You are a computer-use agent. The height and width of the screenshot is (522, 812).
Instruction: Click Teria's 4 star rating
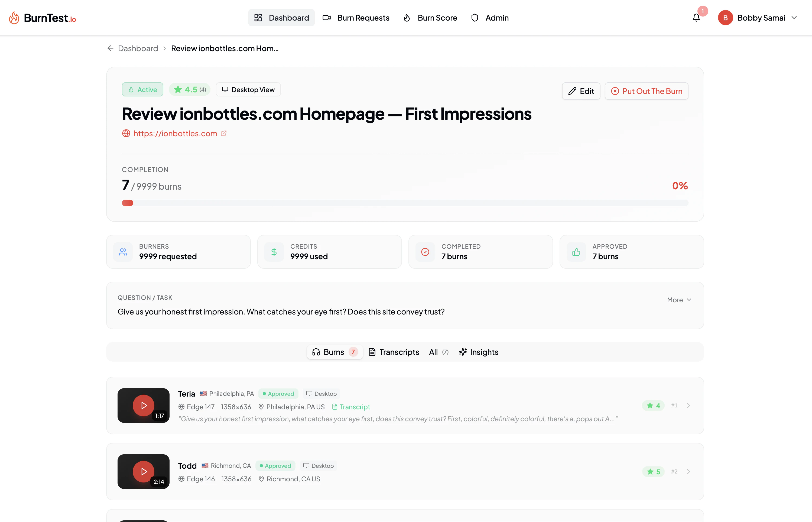(653, 406)
